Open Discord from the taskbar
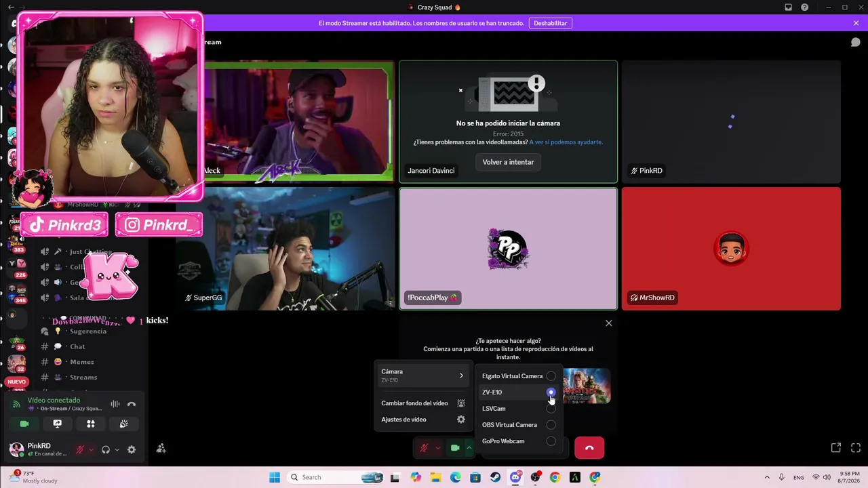This screenshot has width=868, height=488. [x=515, y=477]
